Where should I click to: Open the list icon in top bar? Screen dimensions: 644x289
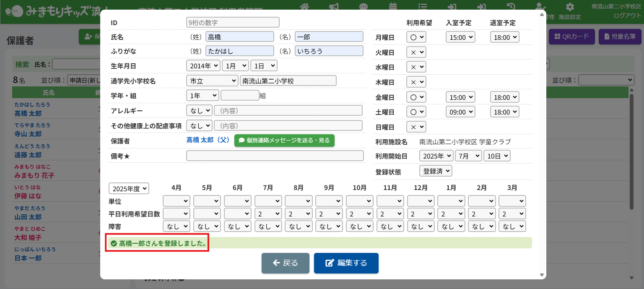pyautogui.click(x=423, y=7)
